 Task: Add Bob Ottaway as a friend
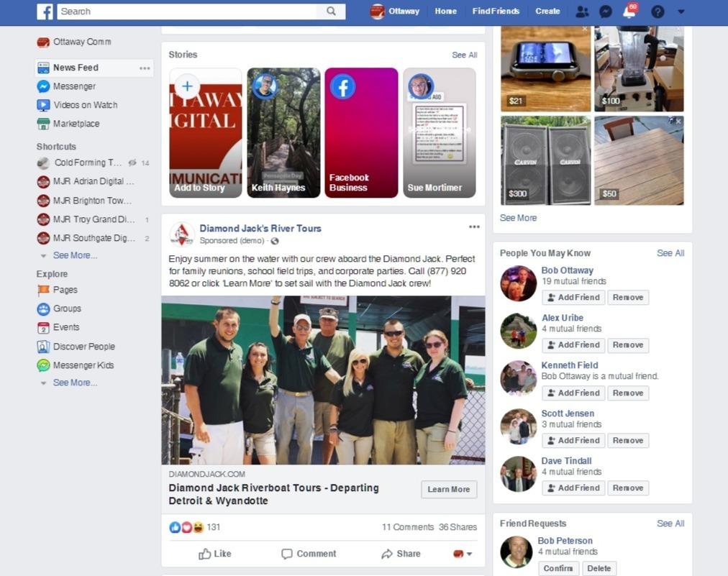pyautogui.click(x=573, y=298)
